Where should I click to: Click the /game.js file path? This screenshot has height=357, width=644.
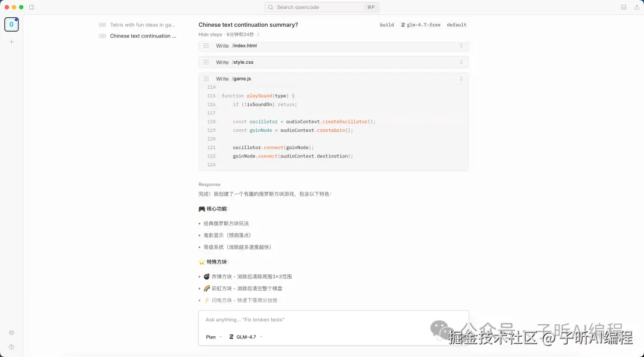[241, 79]
